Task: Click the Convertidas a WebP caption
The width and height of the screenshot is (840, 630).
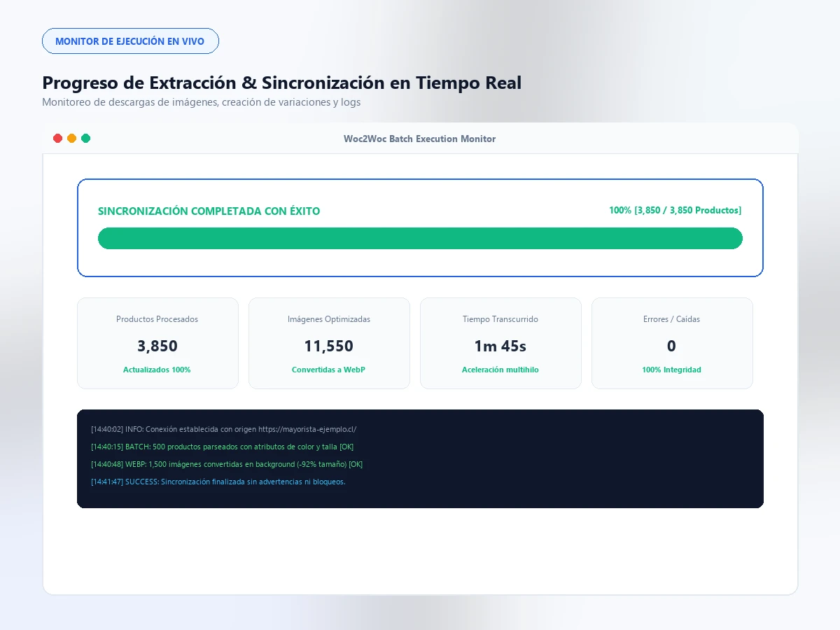Action: [329, 370]
